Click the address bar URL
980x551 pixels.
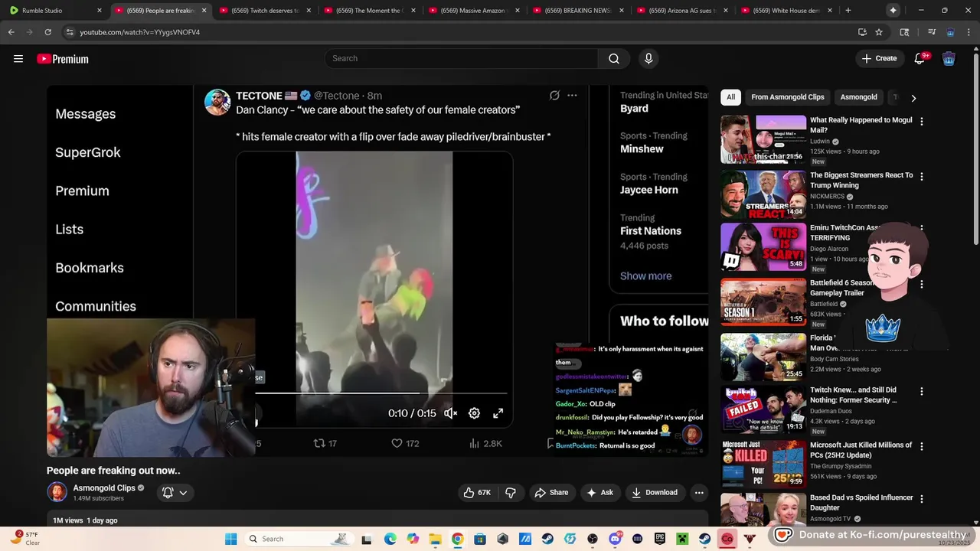(x=139, y=32)
